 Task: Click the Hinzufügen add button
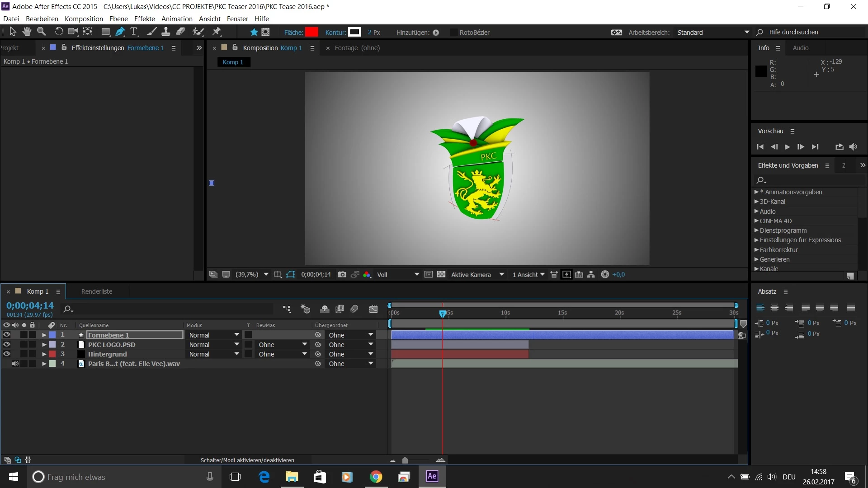click(x=436, y=33)
